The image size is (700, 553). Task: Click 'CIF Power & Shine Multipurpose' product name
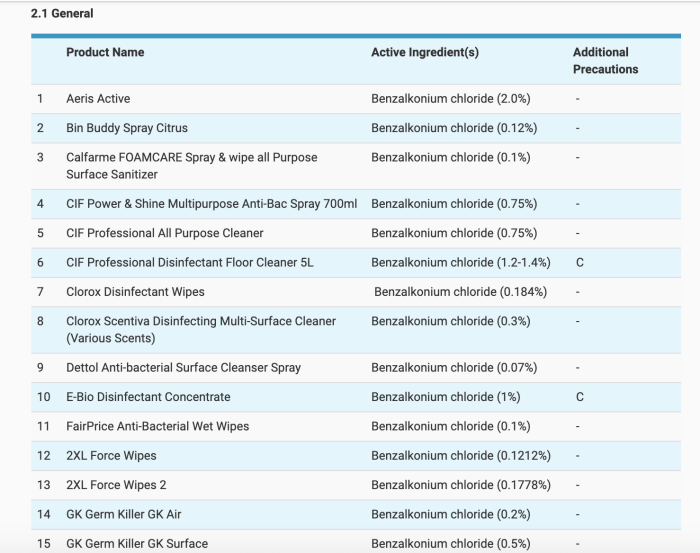point(211,204)
